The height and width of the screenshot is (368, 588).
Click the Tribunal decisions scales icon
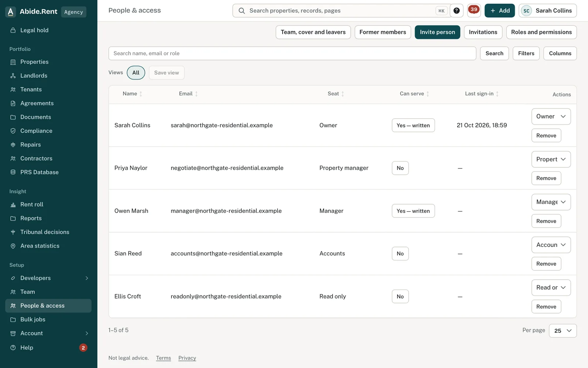(13, 232)
